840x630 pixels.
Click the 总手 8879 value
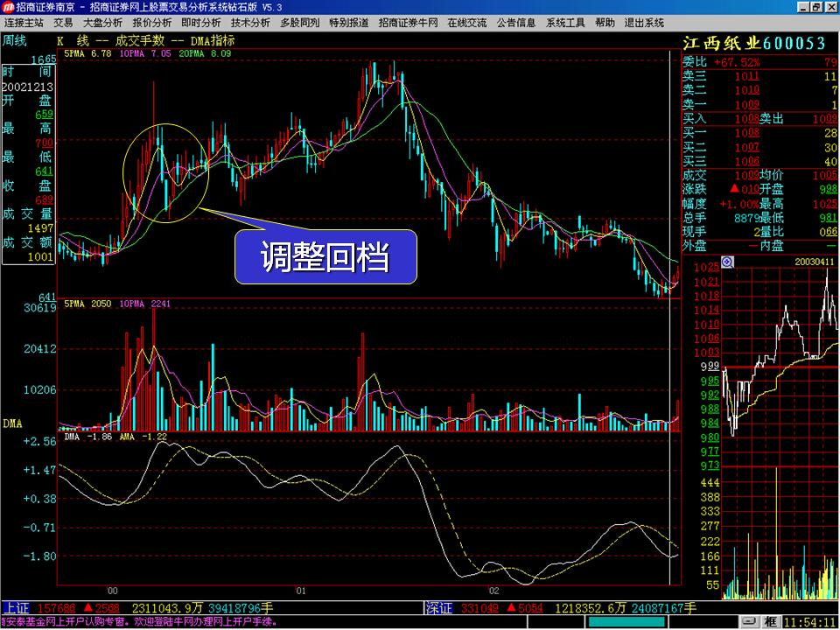[x=746, y=218]
